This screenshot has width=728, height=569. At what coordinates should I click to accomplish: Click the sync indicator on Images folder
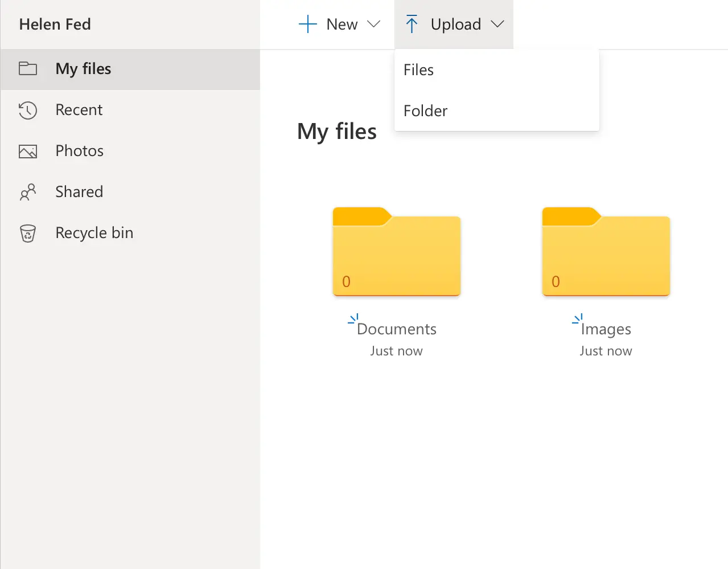click(x=577, y=319)
